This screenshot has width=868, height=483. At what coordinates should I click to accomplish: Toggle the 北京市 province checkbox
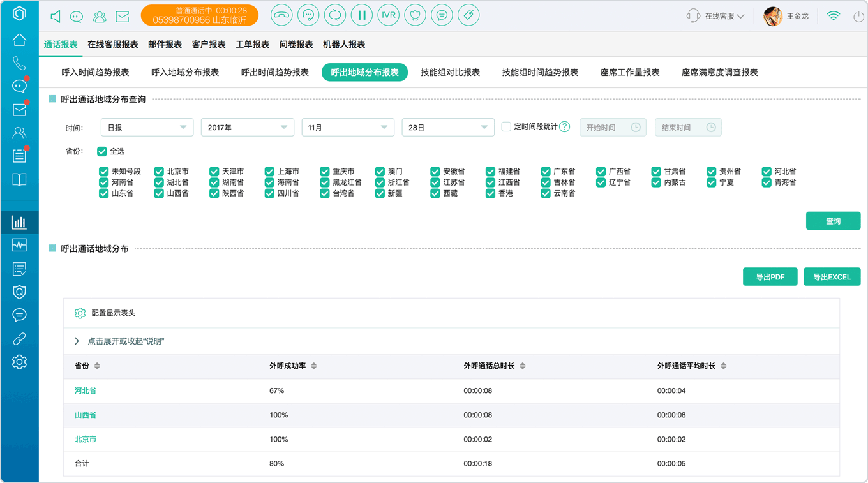coord(159,172)
